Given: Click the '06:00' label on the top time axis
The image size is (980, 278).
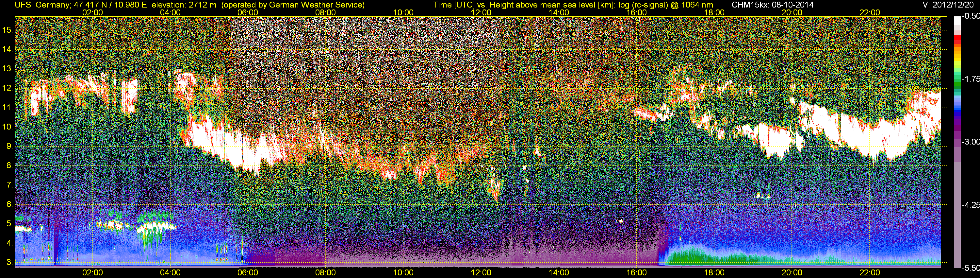Looking at the screenshot, I should (x=248, y=12).
